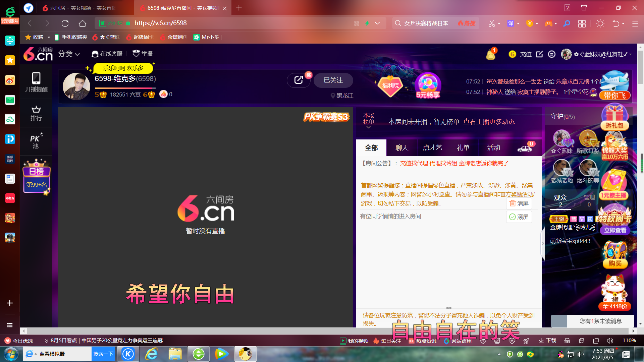Toggle the 已关注 follow button
This screenshot has width=644, height=362.
[333, 80]
